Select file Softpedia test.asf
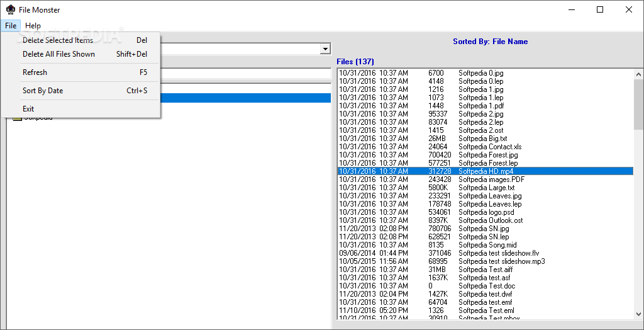 485,278
